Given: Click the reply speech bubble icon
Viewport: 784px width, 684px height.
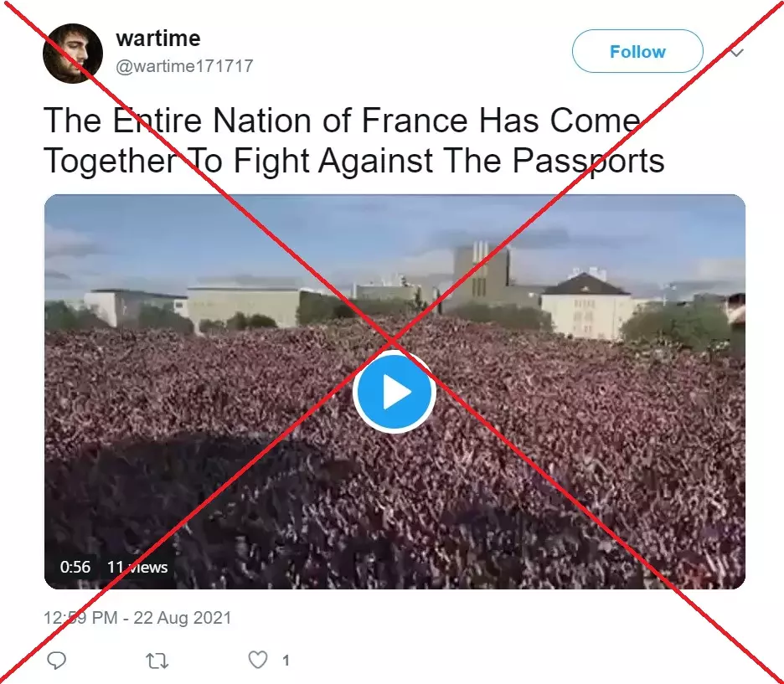Looking at the screenshot, I should point(56,660).
